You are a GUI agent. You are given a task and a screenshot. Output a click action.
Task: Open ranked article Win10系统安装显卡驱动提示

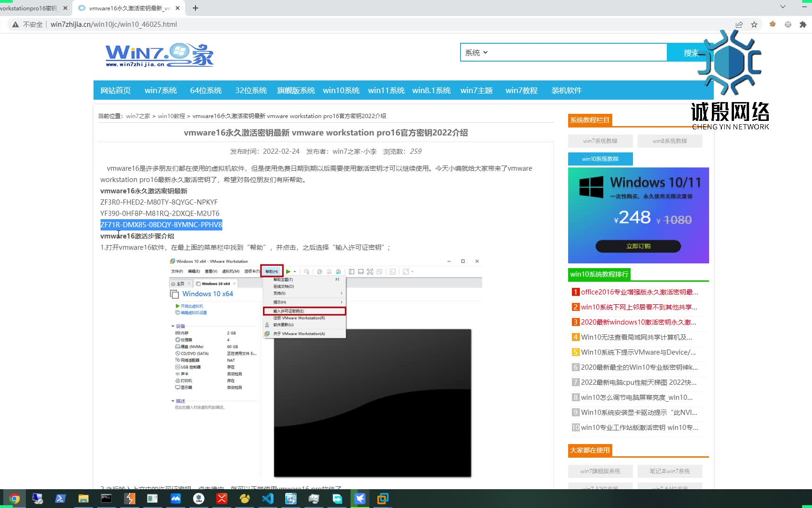point(639,413)
